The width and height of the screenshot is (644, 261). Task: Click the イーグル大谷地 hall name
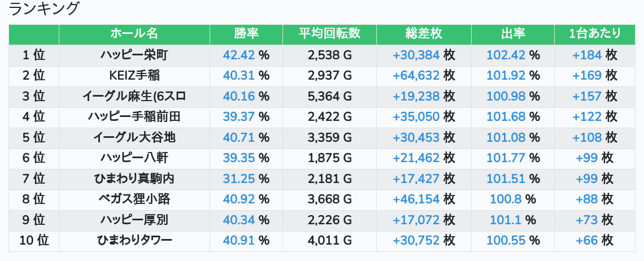[x=134, y=137]
